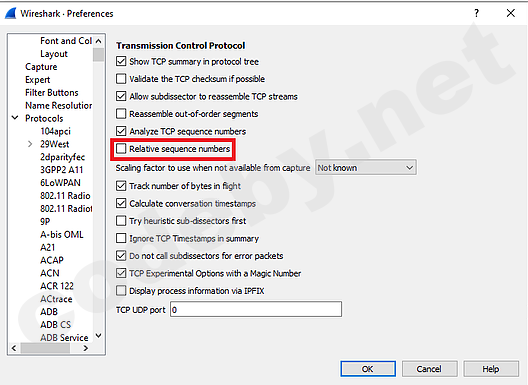Select the 3GPP2 A11 protocol
Viewport: 528px width, 385px height.
click(62, 170)
